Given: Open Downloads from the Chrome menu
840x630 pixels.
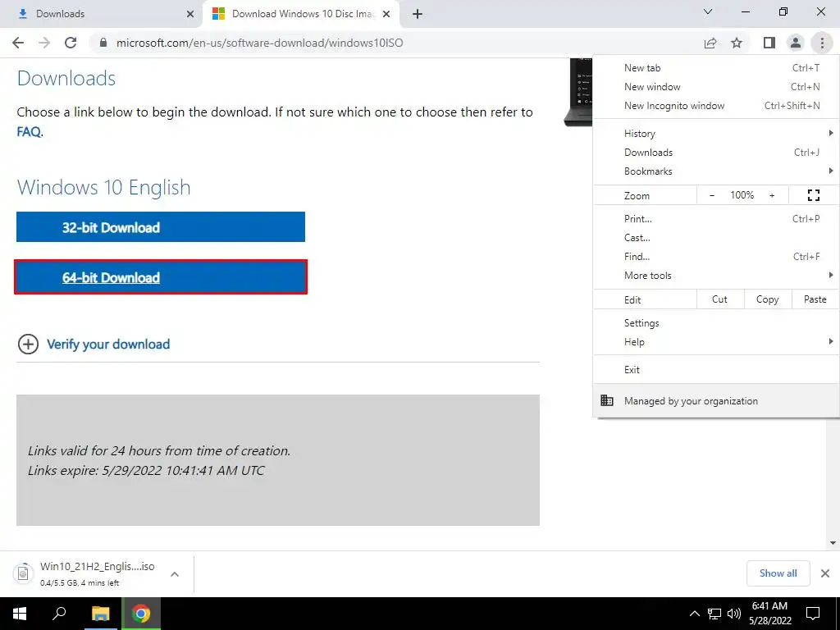Looking at the screenshot, I should [716, 152].
